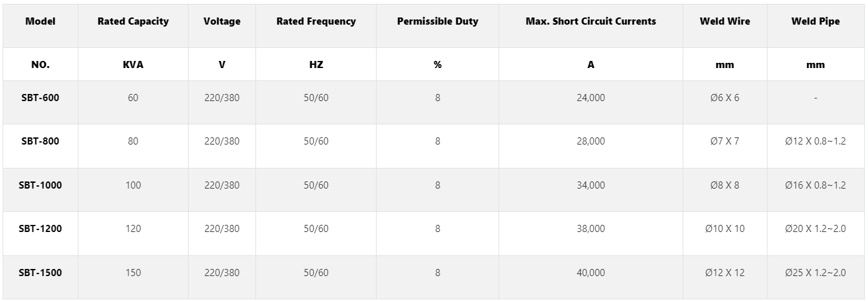Select the SBT-1500 model cell
Viewport: 868px width, 302px height.
(40, 272)
